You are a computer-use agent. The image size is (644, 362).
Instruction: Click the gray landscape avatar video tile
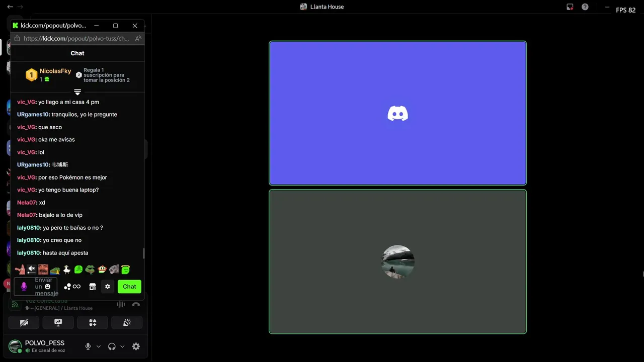[397, 261]
